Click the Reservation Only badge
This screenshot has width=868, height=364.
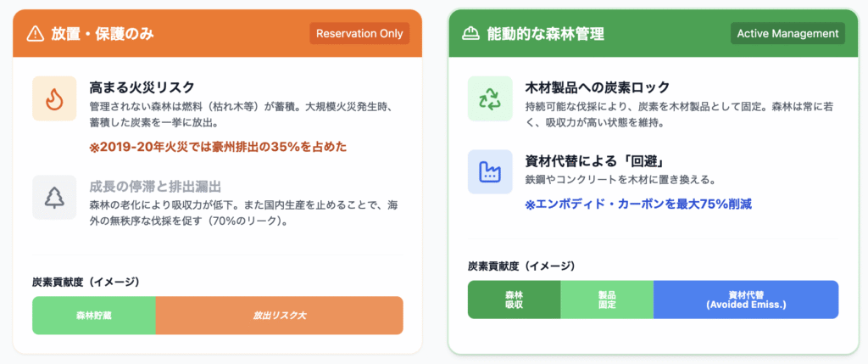(x=359, y=33)
